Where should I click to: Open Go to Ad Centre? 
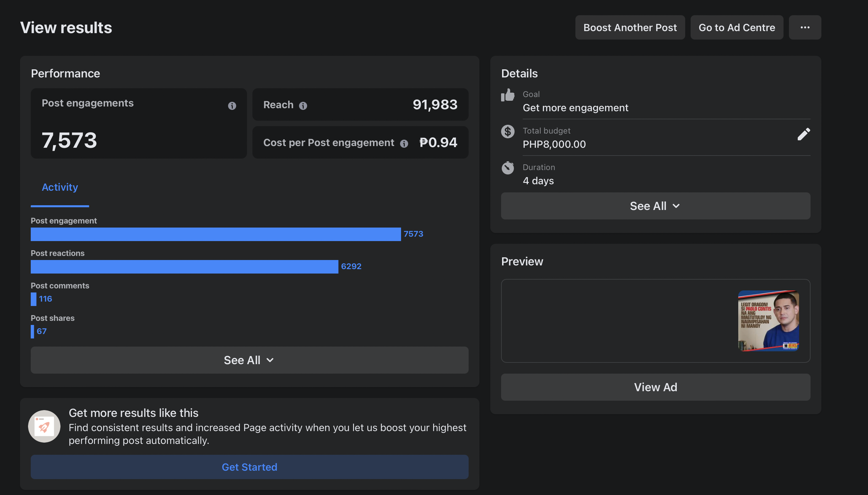tap(737, 27)
